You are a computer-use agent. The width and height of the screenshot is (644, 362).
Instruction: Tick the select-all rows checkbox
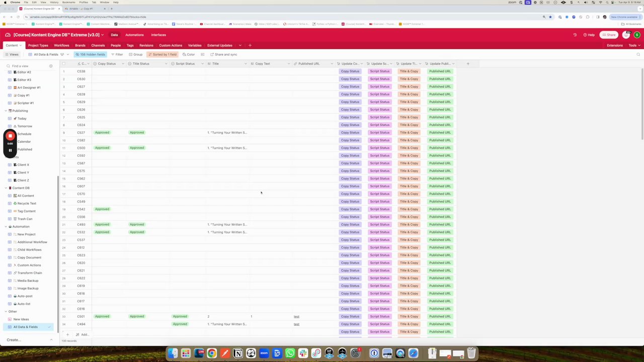pos(63,64)
